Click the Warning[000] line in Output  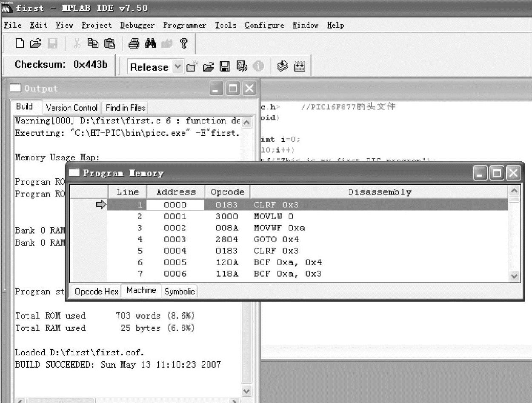click(x=128, y=121)
